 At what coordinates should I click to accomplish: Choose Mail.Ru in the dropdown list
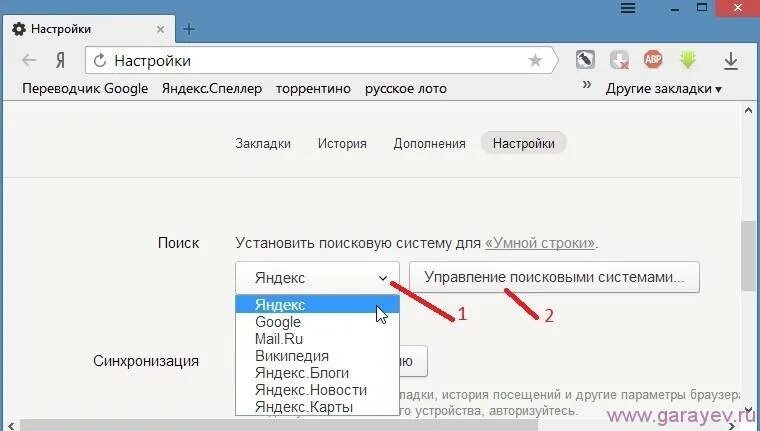(x=317, y=339)
